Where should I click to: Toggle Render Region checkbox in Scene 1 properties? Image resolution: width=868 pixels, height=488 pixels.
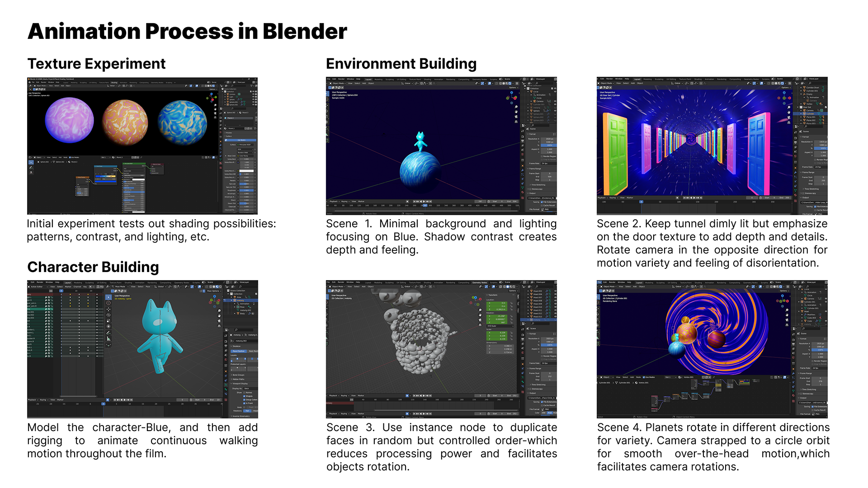542,156
